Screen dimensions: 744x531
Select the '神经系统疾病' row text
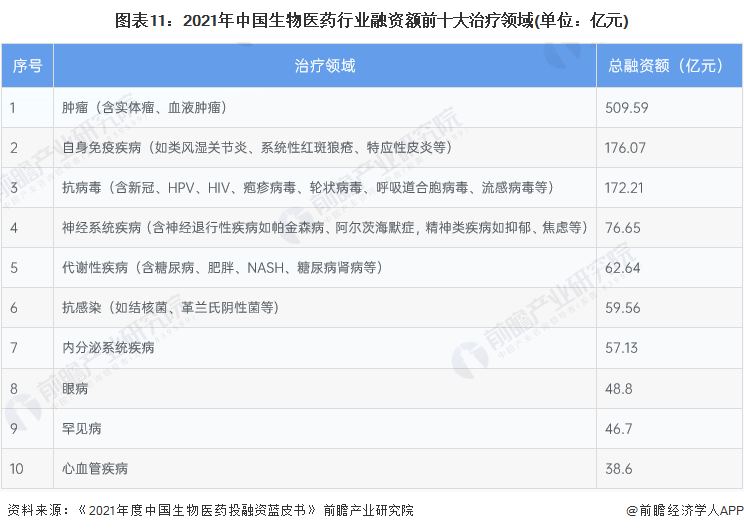pos(324,227)
